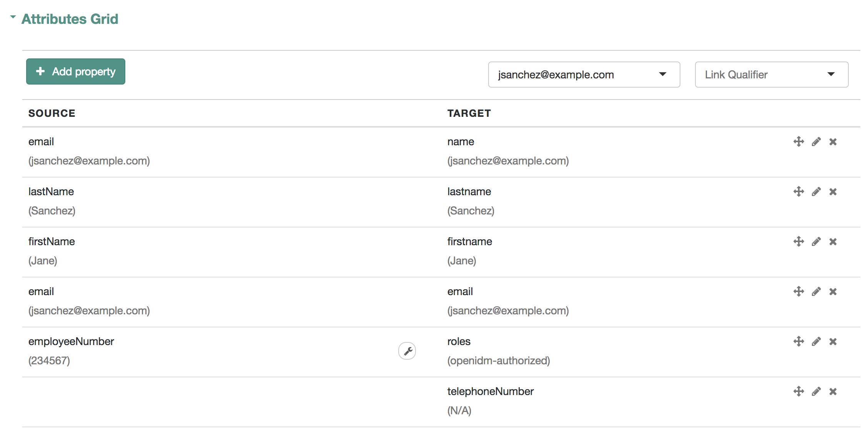Delete the telephoneNumber mapping
Screen dimensions: 868x435
[x=833, y=392]
